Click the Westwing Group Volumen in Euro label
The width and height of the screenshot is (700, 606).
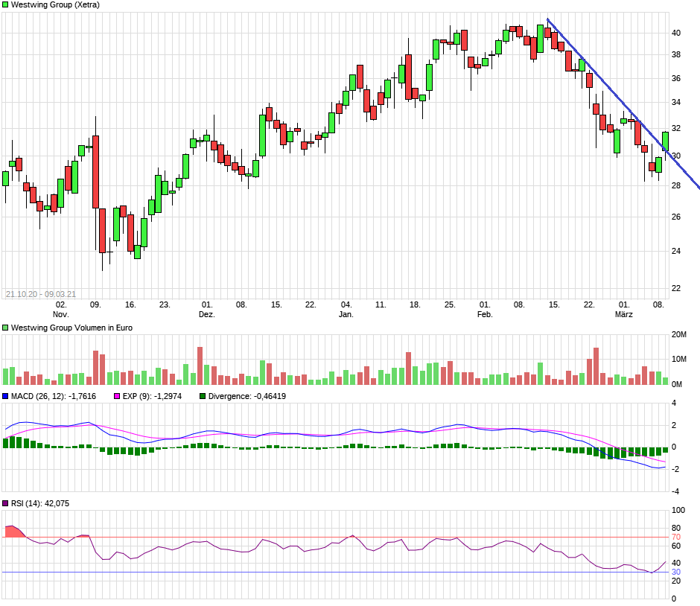click(x=71, y=328)
